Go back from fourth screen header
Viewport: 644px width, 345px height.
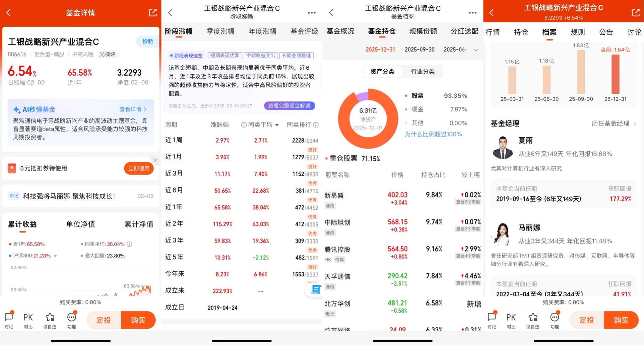[x=492, y=13]
